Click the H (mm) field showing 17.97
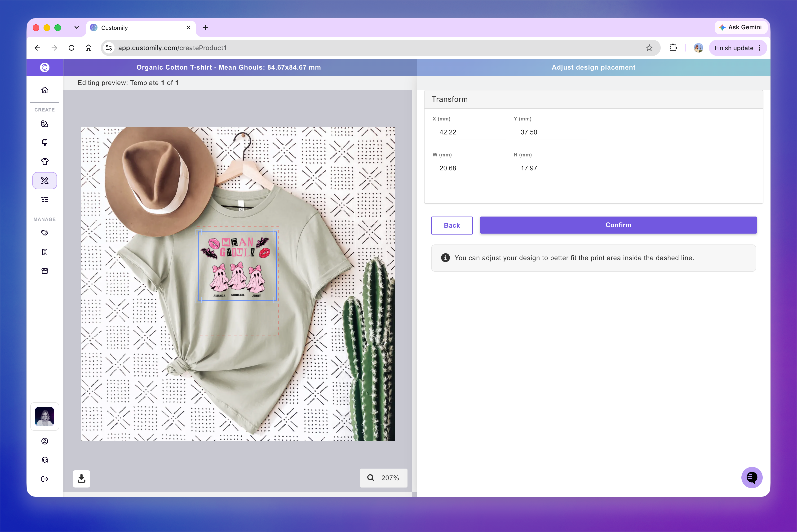Viewport: 797px width, 532px height. pyautogui.click(x=553, y=168)
